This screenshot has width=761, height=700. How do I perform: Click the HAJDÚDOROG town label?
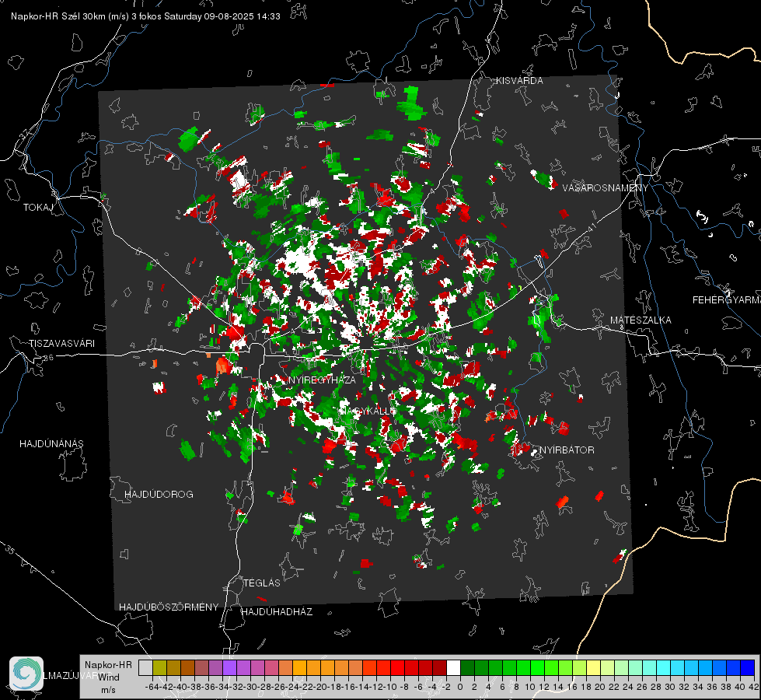click(x=159, y=495)
